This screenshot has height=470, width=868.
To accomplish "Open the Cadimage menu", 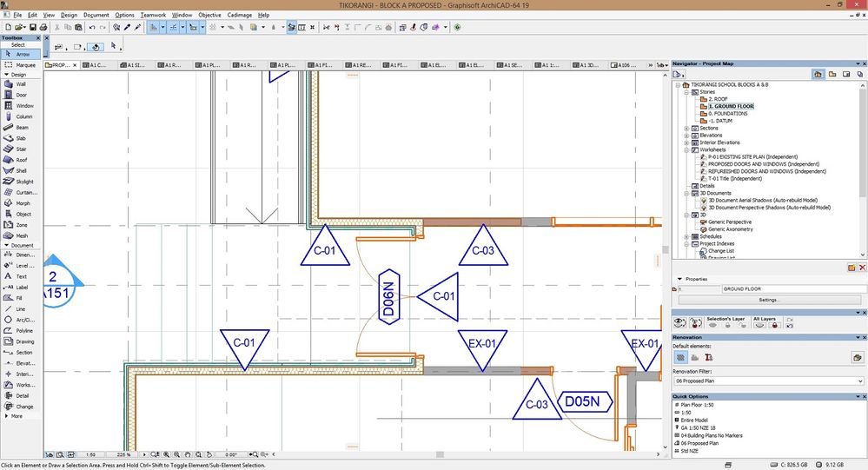I will pos(240,15).
